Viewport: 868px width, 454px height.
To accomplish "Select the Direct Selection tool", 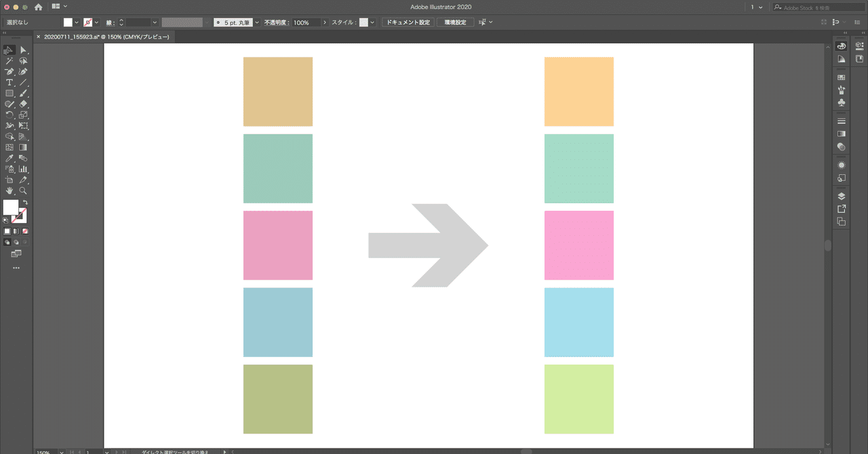I will (23, 49).
